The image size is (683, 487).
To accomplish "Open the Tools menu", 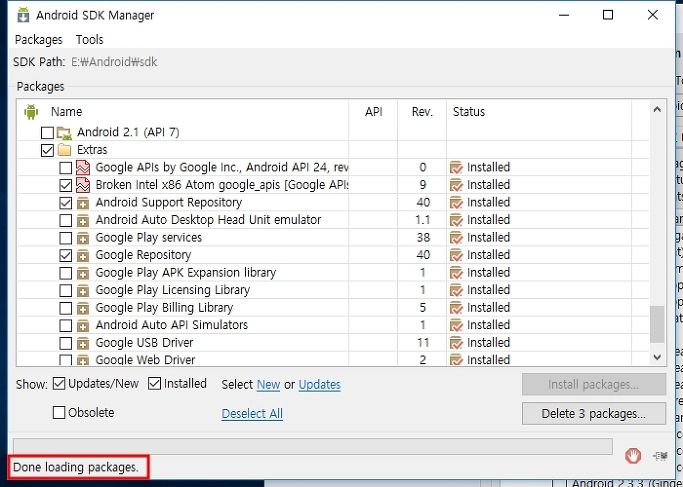I will click(x=89, y=40).
